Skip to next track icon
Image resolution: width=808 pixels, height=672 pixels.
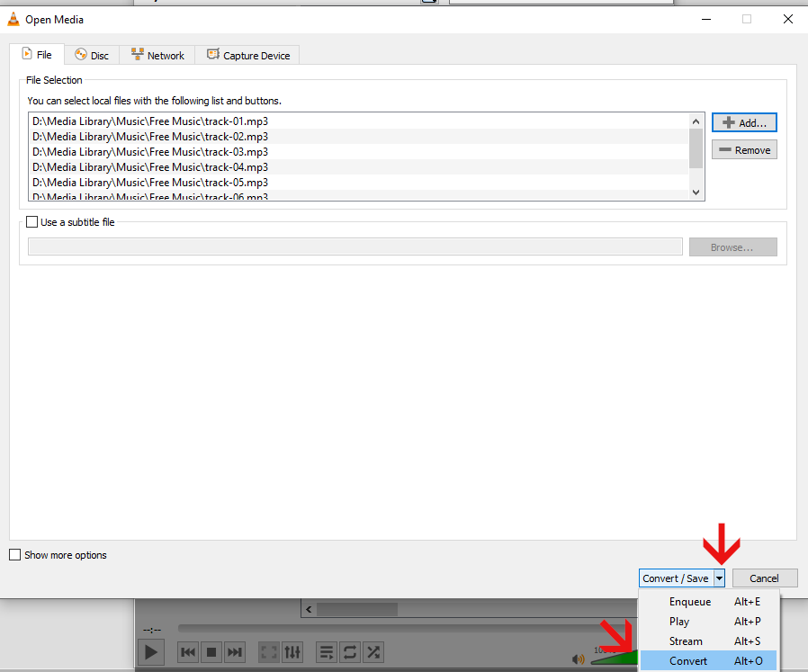point(234,651)
